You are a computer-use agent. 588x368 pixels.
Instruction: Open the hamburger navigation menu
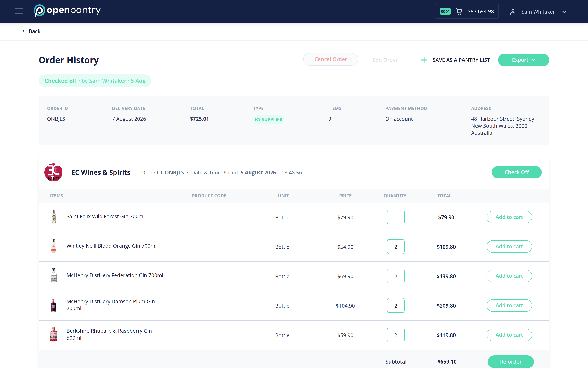point(19,11)
